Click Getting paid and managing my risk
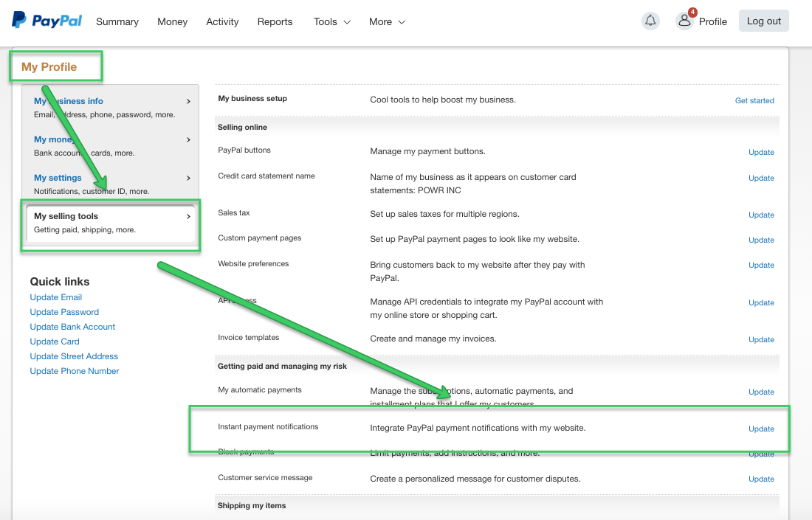 pyautogui.click(x=282, y=367)
